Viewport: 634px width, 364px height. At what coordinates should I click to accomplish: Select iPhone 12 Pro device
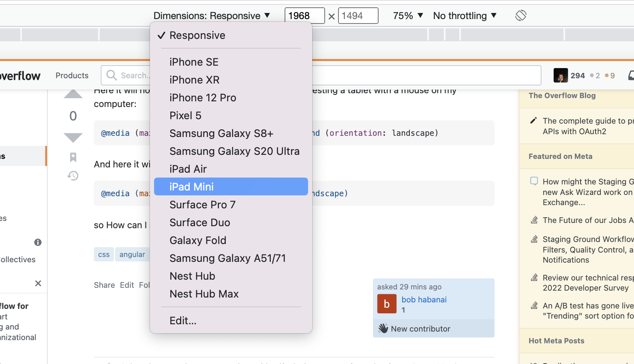point(231,98)
